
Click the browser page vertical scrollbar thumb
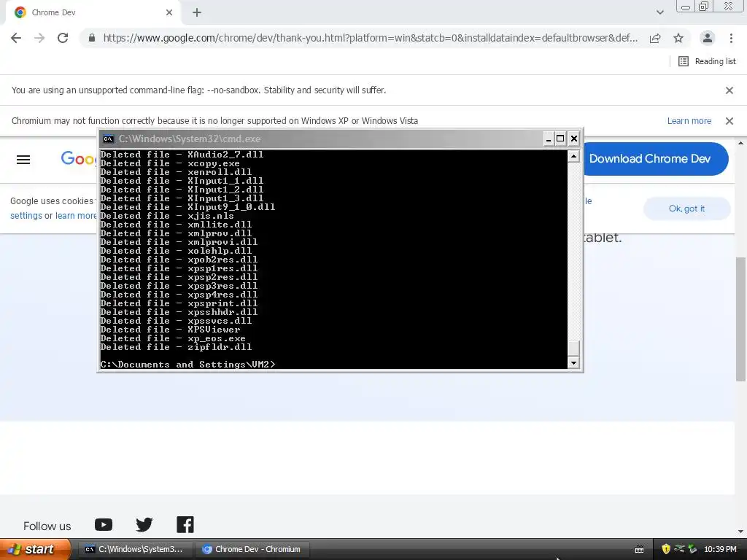pos(740,319)
